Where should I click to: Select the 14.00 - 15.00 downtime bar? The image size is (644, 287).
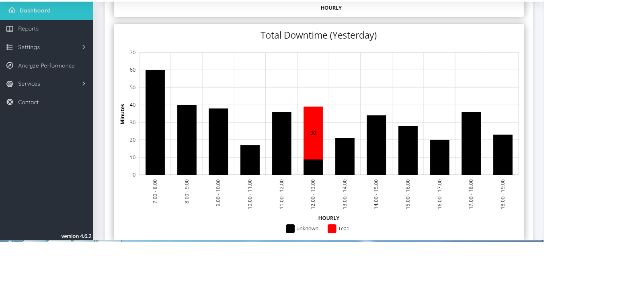(x=376, y=145)
